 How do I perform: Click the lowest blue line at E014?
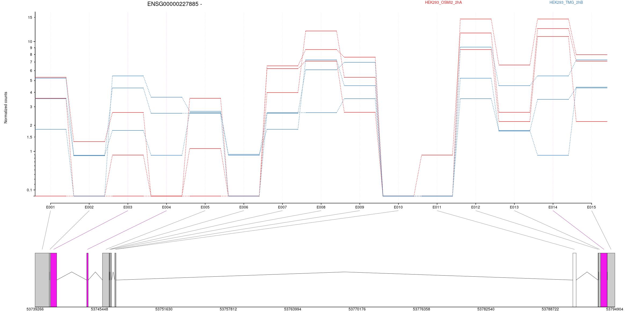553,155
